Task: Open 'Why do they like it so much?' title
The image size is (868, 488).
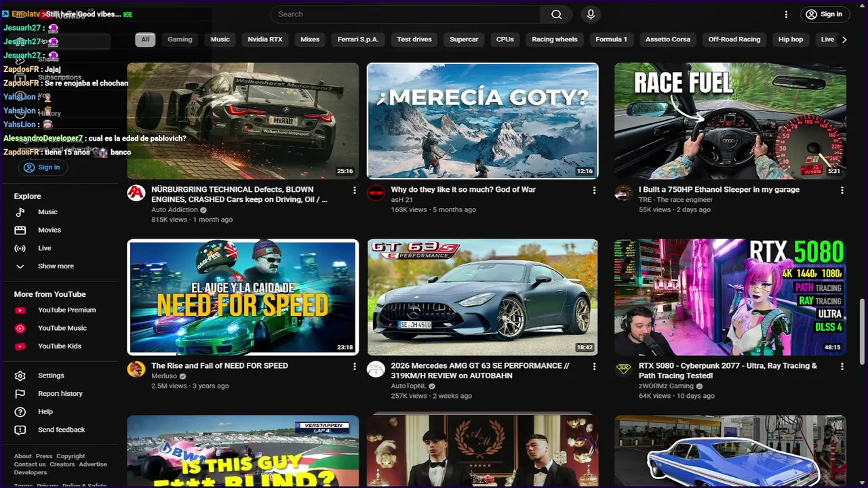Action: pyautogui.click(x=463, y=190)
